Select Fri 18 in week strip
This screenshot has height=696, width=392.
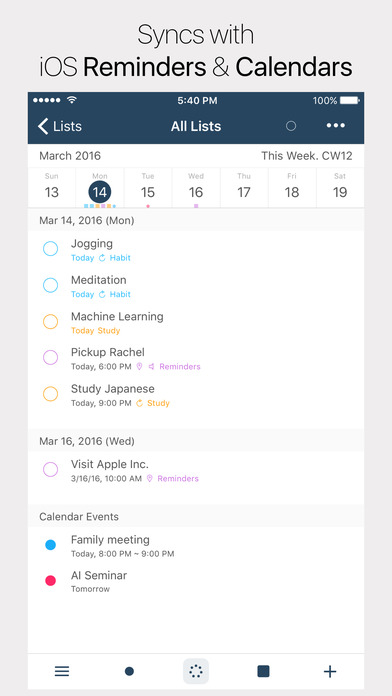click(292, 187)
